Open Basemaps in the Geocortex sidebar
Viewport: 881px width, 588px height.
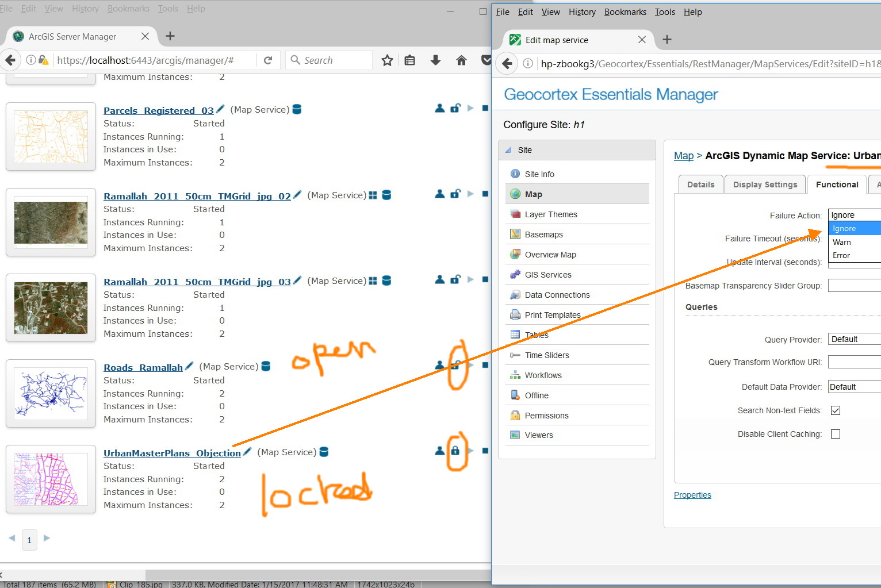577,235
